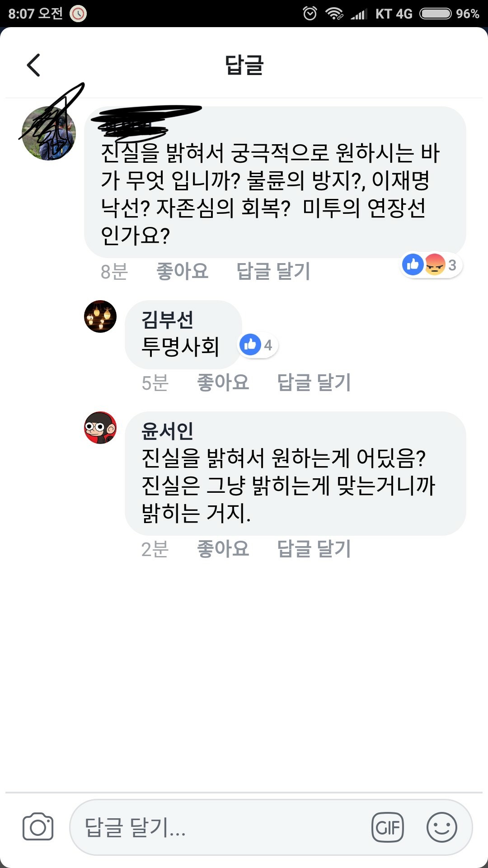Tap the Wi-Fi icon in status bar
Image resolution: width=488 pixels, height=868 pixels.
pyautogui.click(x=334, y=14)
